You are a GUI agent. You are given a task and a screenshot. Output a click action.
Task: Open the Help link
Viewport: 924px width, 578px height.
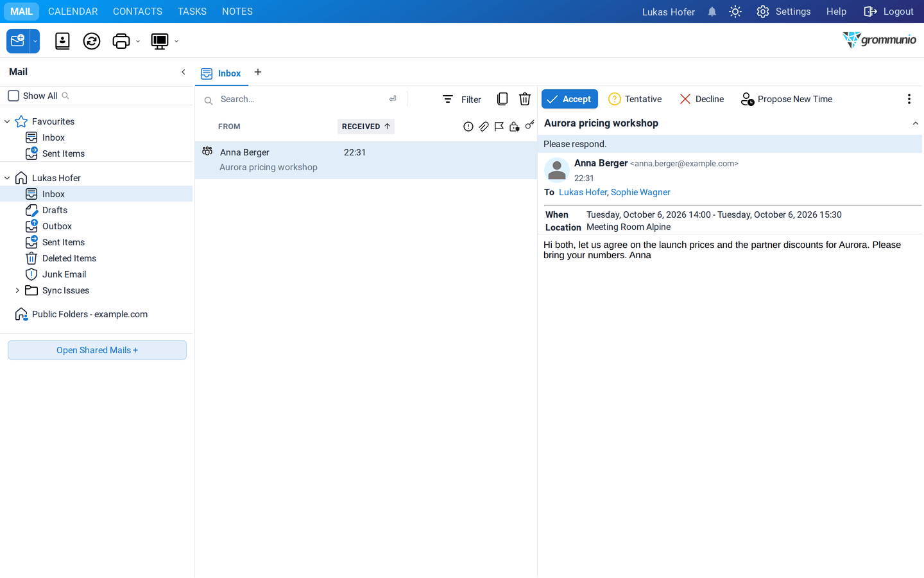click(836, 12)
